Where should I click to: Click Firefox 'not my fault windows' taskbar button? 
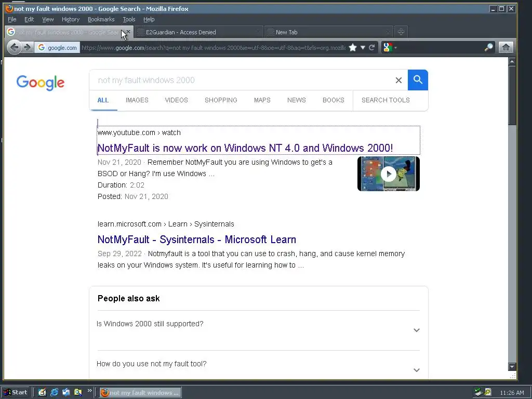140,393
